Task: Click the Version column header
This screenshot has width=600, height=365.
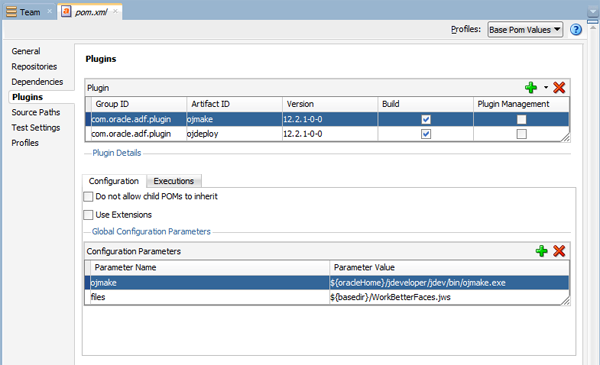Action: coord(330,104)
